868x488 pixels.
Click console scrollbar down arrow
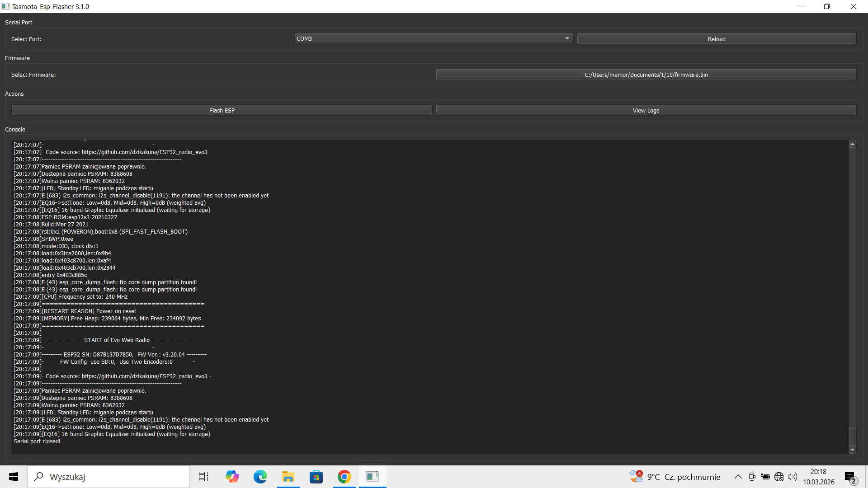[x=852, y=450]
